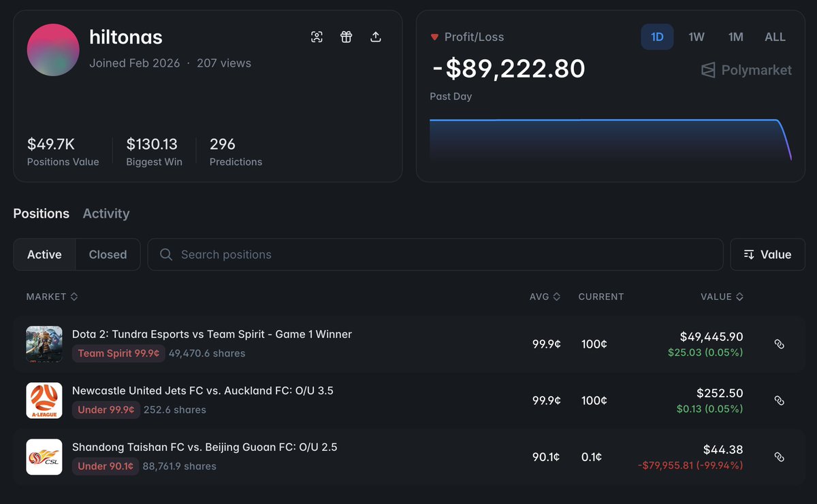Sort by the MARKET column header
This screenshot has width=817, height=504.
click(52, 297)
